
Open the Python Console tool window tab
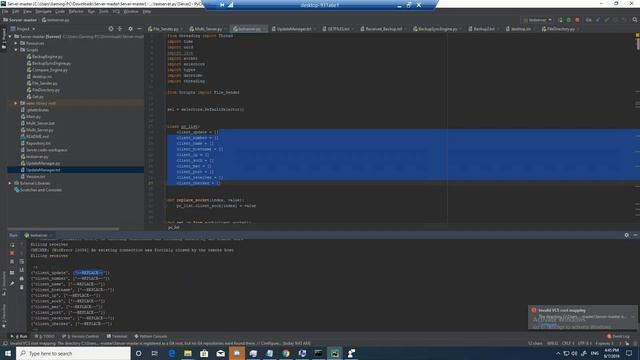pos(151,336)
